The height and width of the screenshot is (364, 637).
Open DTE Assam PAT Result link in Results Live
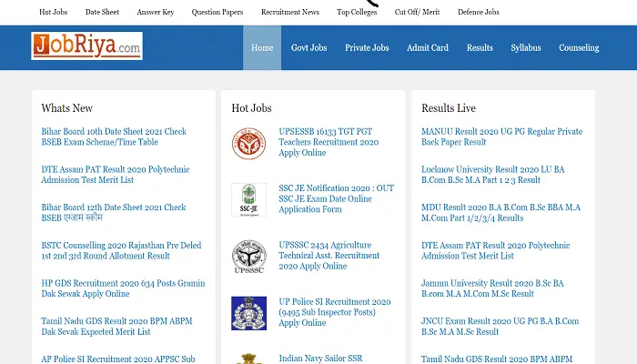[496, 250]
